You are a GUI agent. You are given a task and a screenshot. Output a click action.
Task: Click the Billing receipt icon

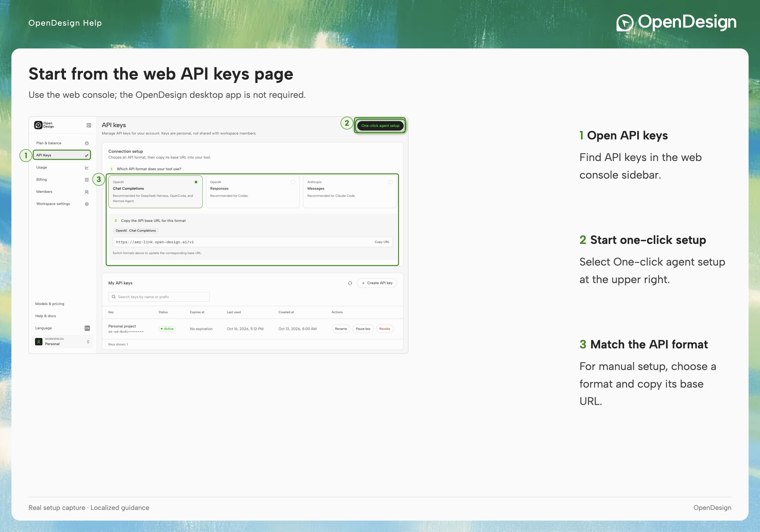pyautogui.click(x=87, y=180)
